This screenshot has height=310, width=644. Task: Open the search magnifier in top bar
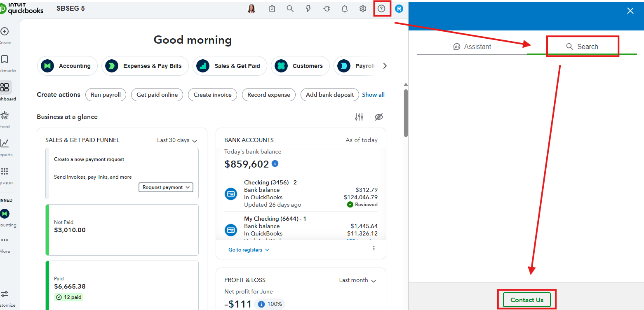(290, 9)
